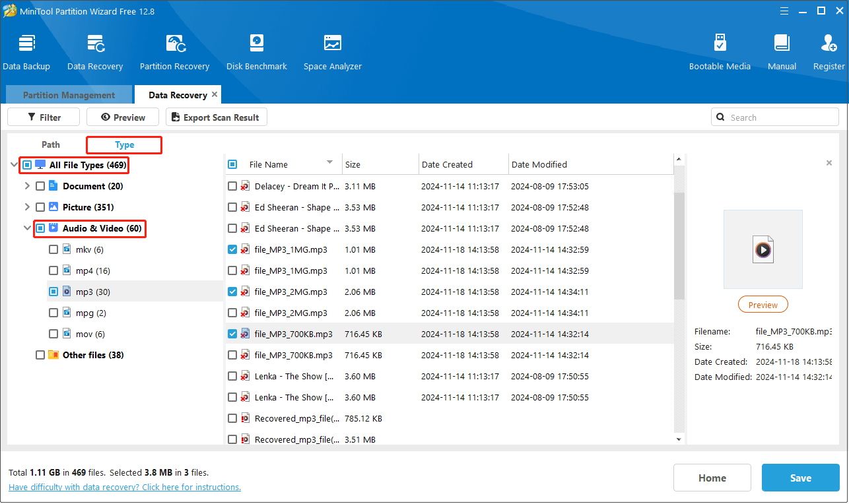This screenshot has height=504, width=849.
Task: Save the selected files
Action: (x=800, y=478)
